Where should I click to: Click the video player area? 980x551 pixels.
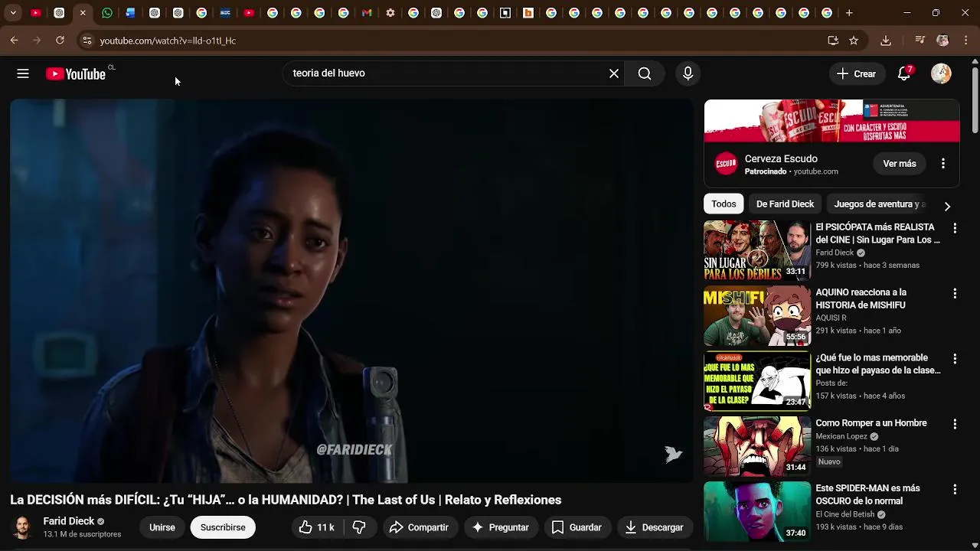click(351, 291)
